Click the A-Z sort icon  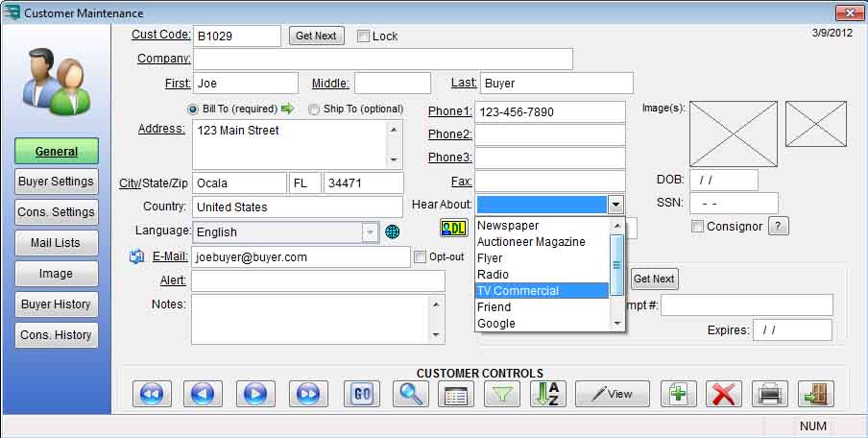point(548,394)
